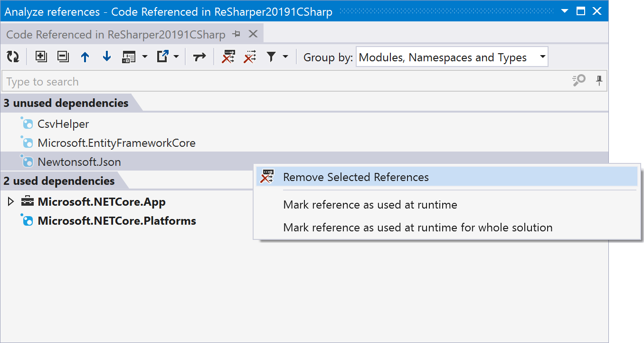The width and height of the screenshot is (644, 343).
Task: Click the navigate-to curved arrow icon
Action: [x=199, y=57]
